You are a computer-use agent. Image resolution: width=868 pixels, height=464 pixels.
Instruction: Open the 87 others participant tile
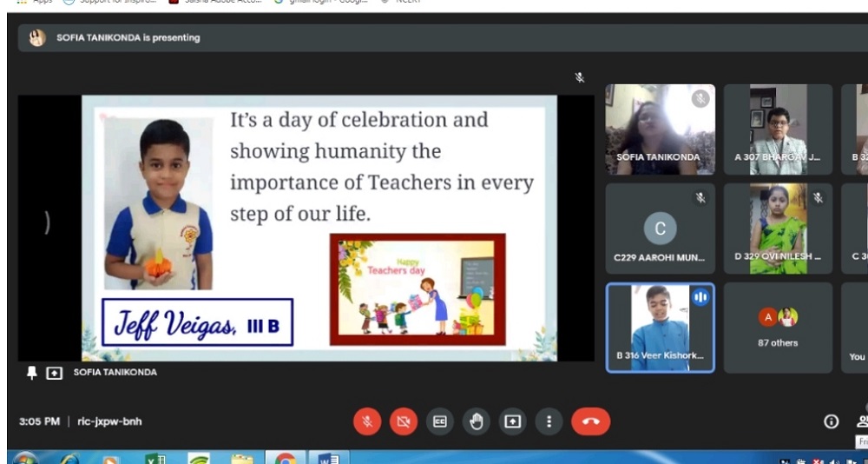pos(778,328)
